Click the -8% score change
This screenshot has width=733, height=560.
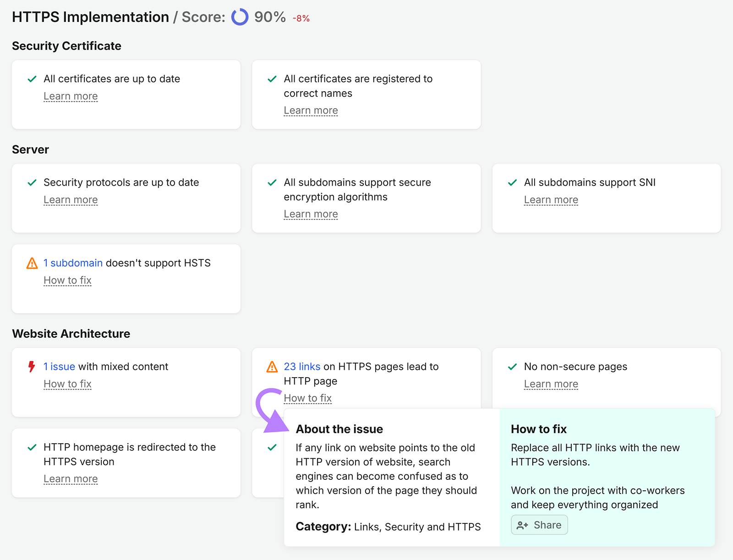coord(301,19)
